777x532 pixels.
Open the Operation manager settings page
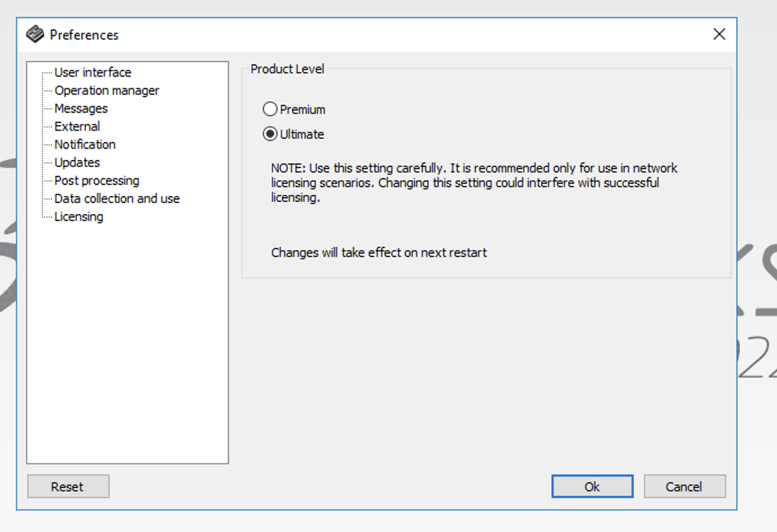coord(107,90)
